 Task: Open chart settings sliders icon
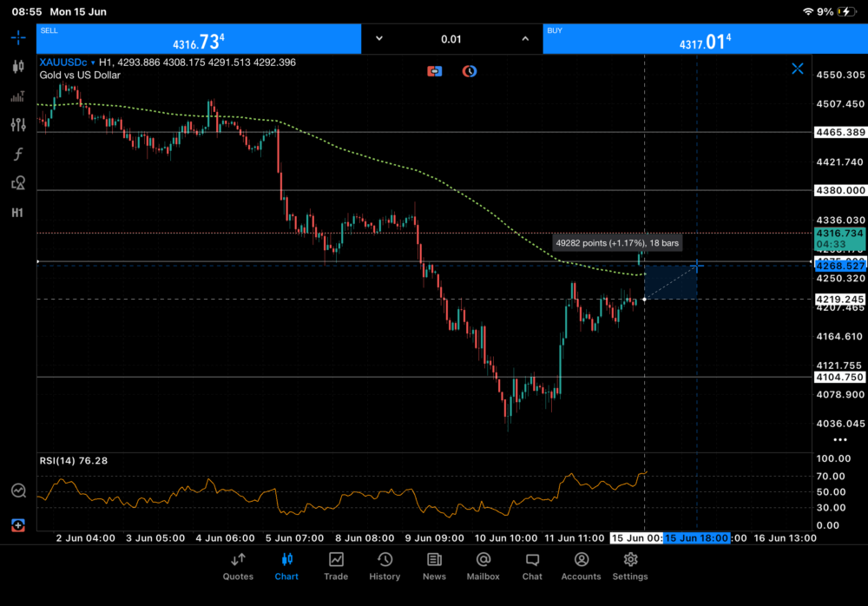click(17, 125)
